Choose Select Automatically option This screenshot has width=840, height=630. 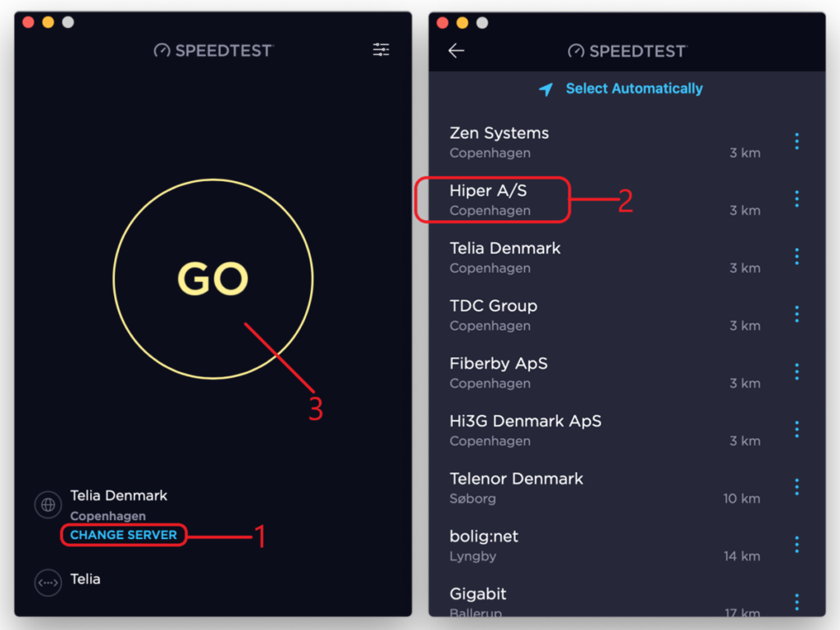click(x=633, y=89)
